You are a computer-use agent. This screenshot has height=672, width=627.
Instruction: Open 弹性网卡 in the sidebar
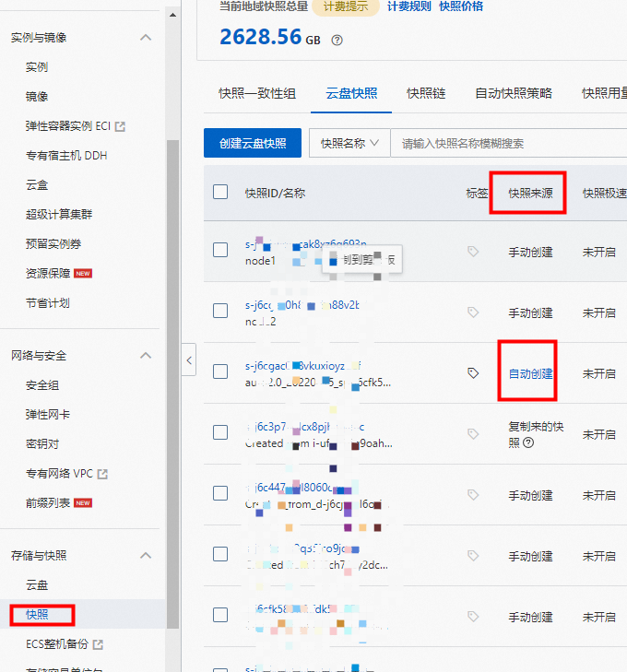pyautogui.click(x=48, y=415)
